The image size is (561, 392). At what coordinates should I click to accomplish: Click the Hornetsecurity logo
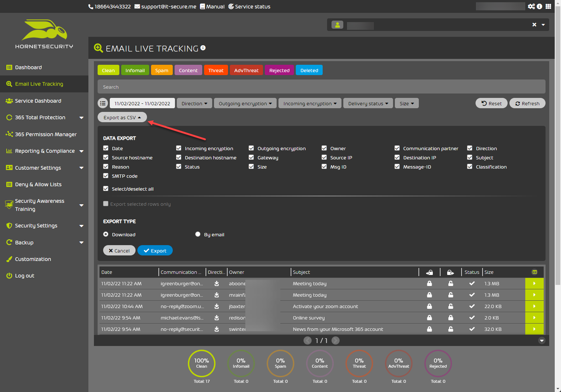[x=44, y=34]
